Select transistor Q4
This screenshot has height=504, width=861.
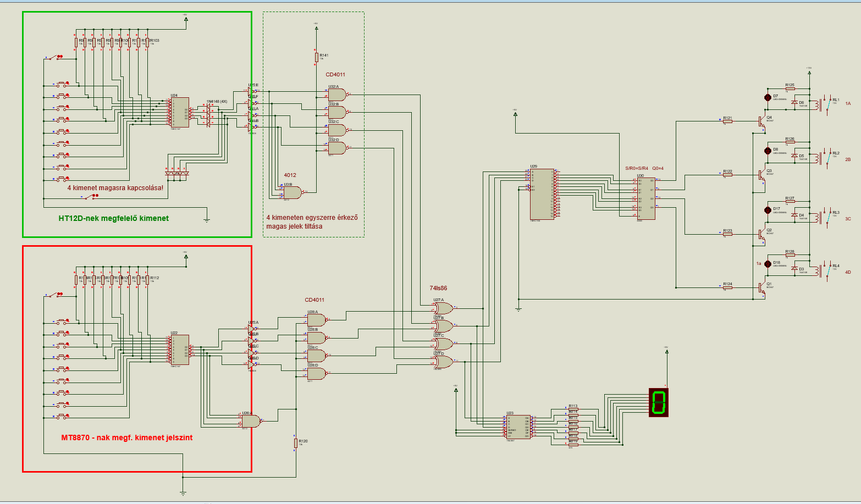coord(761,122)
